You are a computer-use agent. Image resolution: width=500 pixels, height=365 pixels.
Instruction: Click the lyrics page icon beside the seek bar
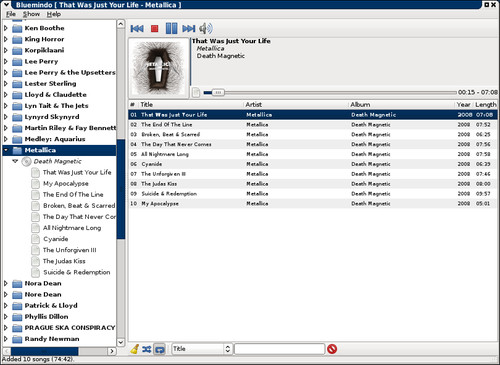tap(196, 92)
